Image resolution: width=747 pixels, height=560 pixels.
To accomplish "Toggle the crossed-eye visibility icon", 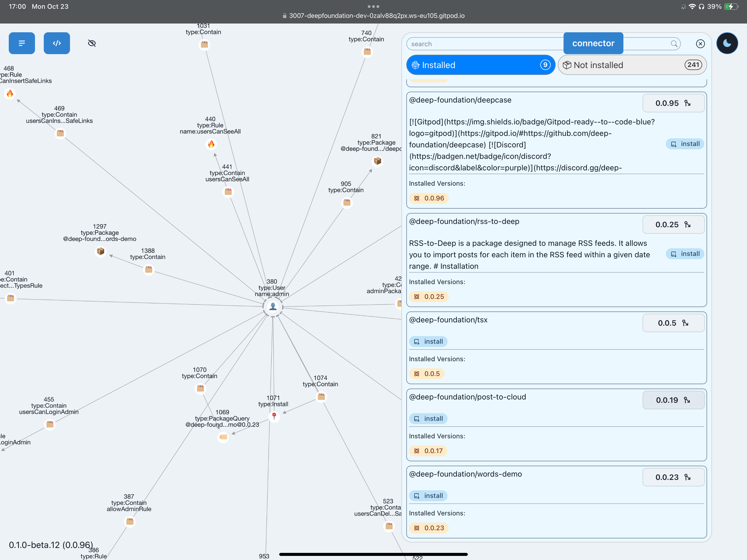I will pyautogui.click(x=92, y=43).
